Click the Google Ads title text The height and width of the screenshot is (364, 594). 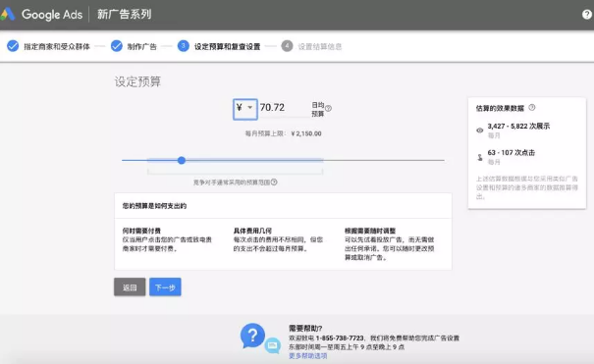[x=52, y=15]
